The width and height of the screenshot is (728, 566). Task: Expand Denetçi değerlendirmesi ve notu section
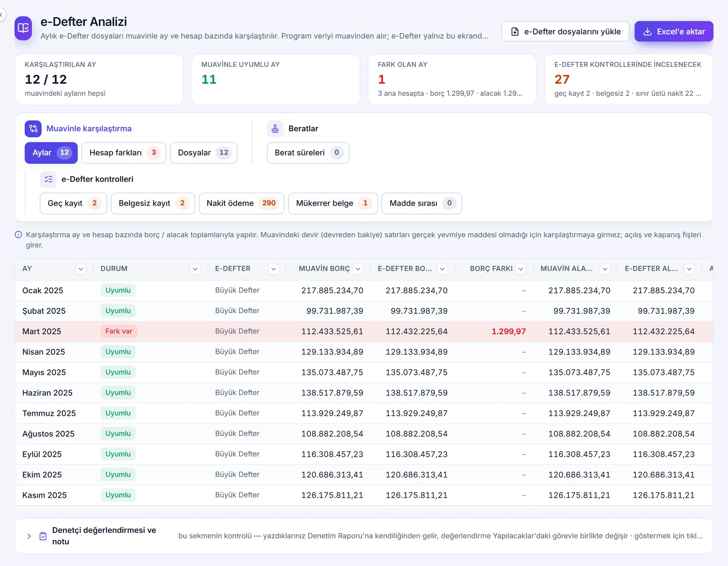pyautogui.click(x=29, y=536)
